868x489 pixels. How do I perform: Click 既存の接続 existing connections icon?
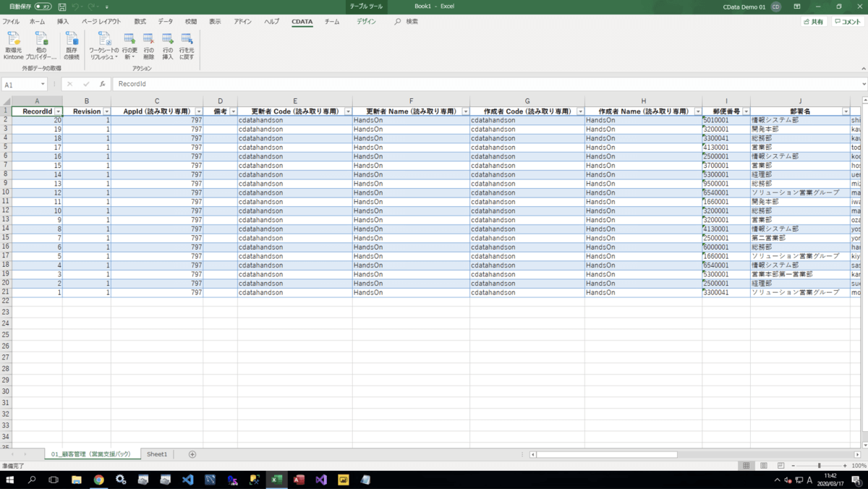point(72,46)
